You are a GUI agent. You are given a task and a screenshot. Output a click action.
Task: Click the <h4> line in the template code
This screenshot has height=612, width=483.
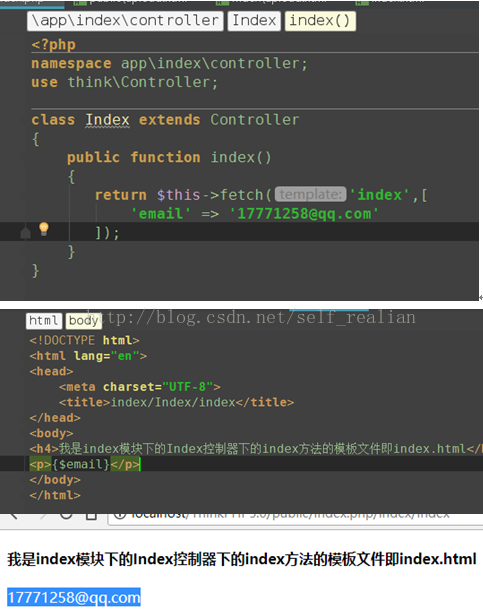256,449
